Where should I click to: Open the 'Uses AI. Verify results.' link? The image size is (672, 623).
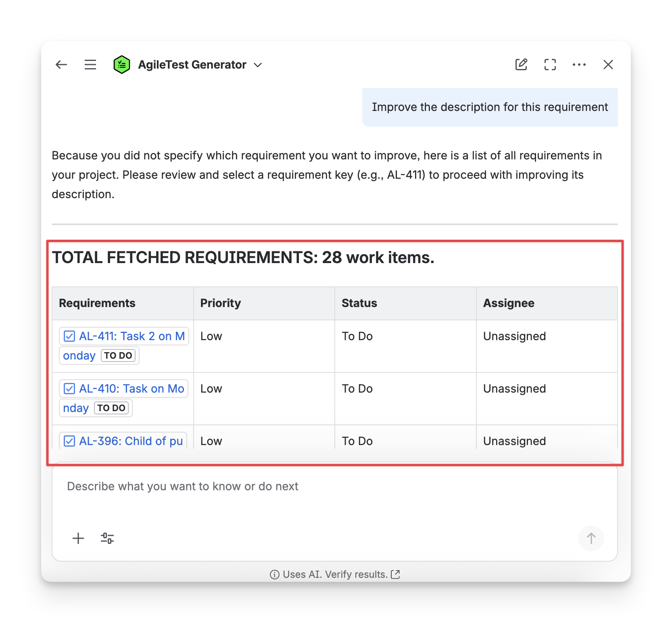[x=335, y=574]
